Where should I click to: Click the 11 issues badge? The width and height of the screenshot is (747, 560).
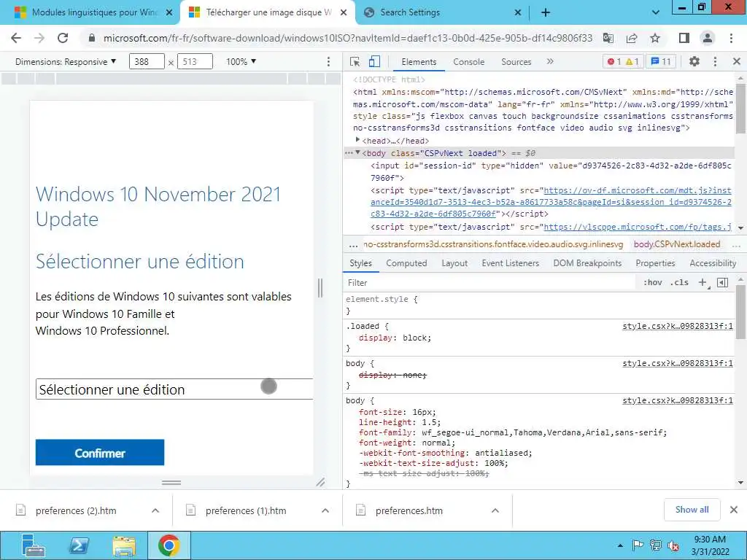[661, 61]
